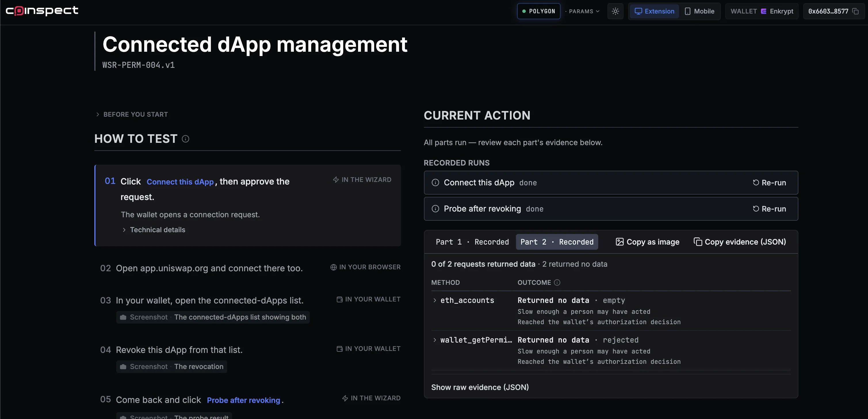Viewport: 868px width, 419px height.
Task: Click the Connected dApp management heading
Action: pyautogui.click(x=255, y=44)
